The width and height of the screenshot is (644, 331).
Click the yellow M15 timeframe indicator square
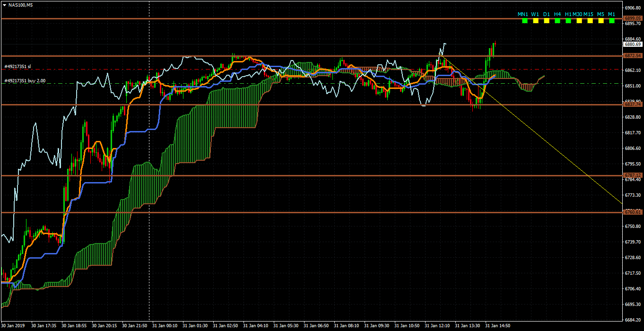590,21
